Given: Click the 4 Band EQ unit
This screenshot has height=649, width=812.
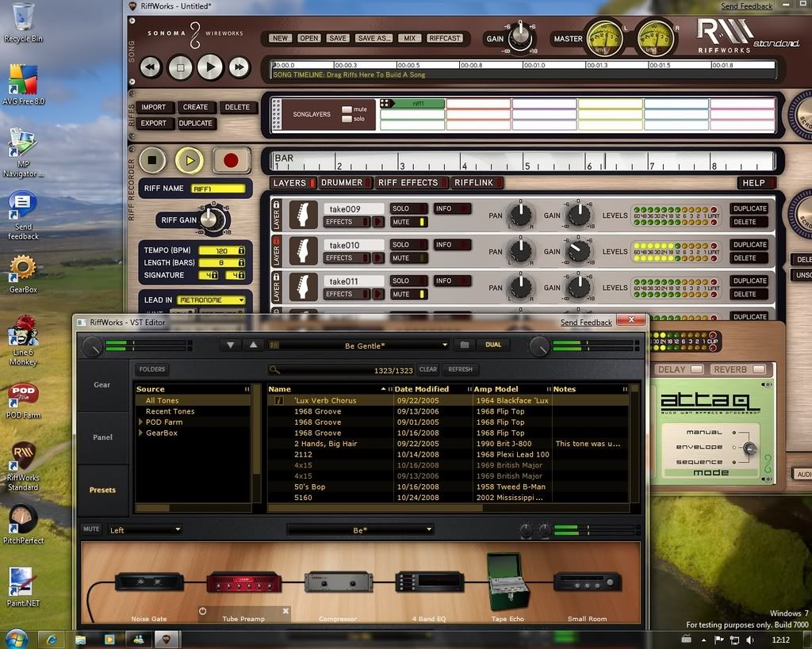Looking at the screenshot, I should pyautogui.click(x=429, y=583).
